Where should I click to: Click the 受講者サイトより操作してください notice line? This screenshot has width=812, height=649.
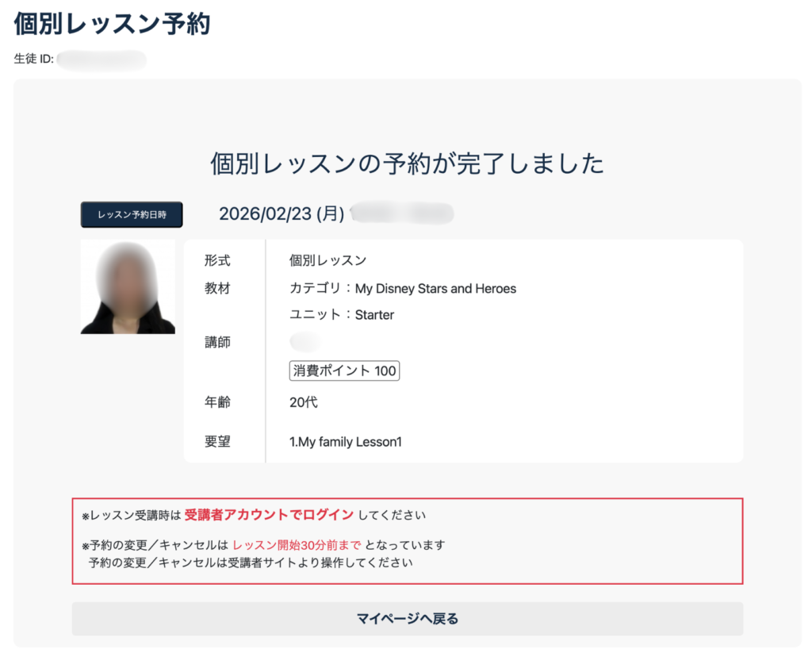[251, 563]
